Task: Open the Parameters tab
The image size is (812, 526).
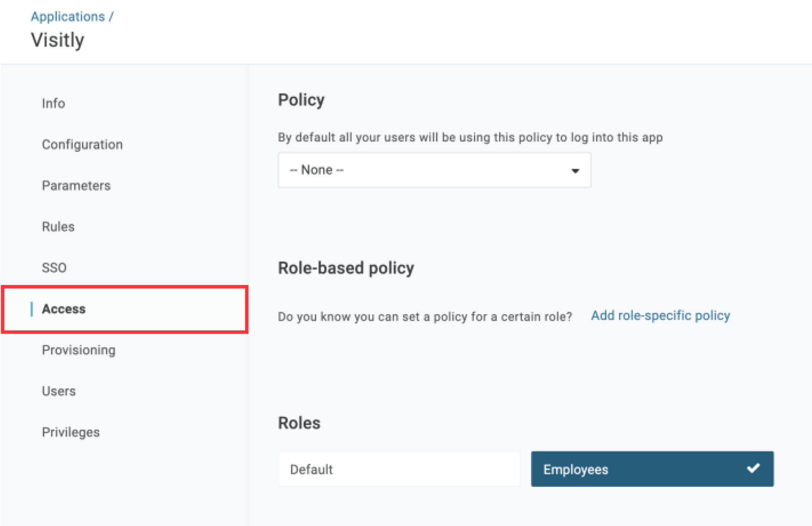Action: pyautogui.click(x=76, y=186)
